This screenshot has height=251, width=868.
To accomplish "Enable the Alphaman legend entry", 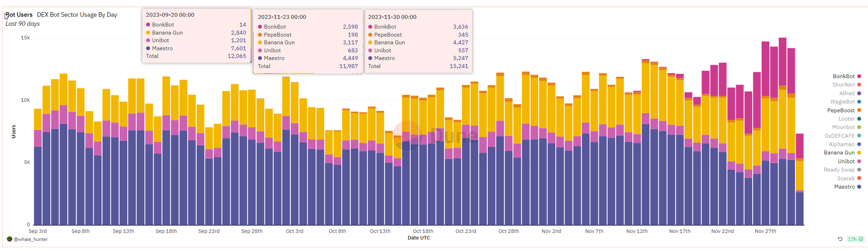I will [x=841, y=145].
